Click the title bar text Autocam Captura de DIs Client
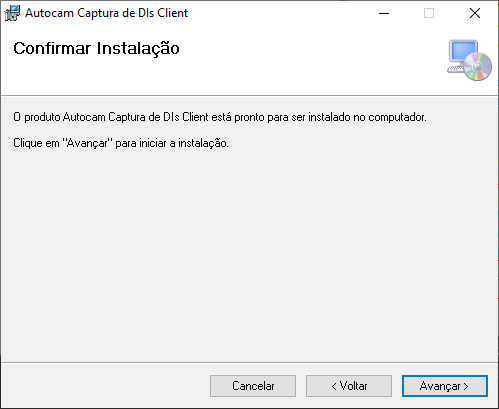 107,13
